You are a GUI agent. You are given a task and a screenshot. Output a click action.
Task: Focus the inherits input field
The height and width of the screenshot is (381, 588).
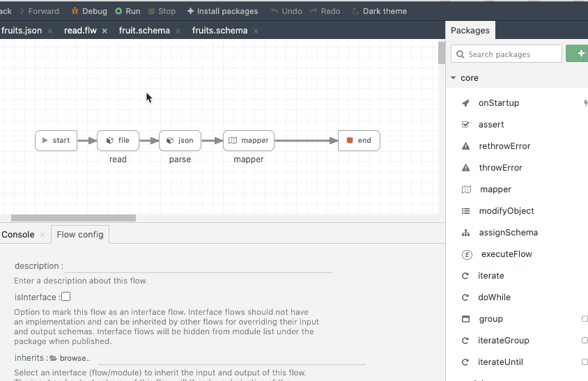click(x=232, y=358)
